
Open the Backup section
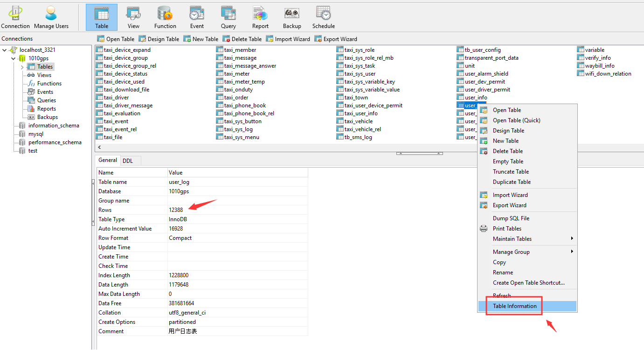coord(292,18)
